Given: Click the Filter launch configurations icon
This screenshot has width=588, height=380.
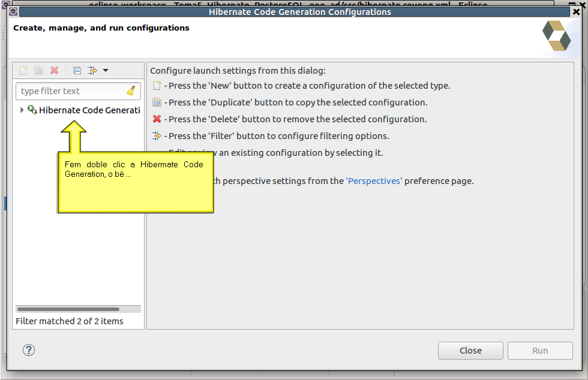Looking at the screenshot, I should [x=92, y=71].
